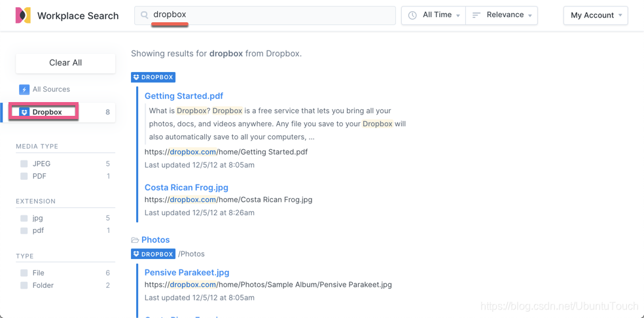Click the 'Showing results for dropbox' text
This screenshot has height=318, width=644.
pyautogui.click(x=217, y=54)
